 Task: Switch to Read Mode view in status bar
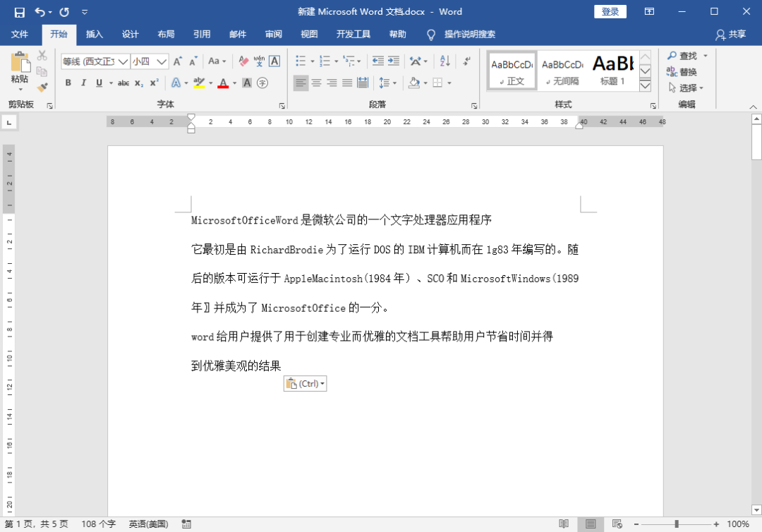(x=564, y=524)
